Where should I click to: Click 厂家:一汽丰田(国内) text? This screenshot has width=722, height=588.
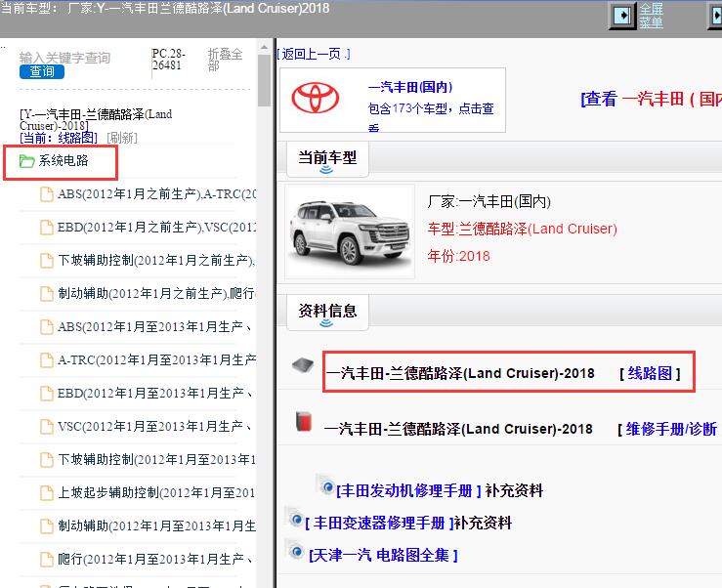point(489,201)
